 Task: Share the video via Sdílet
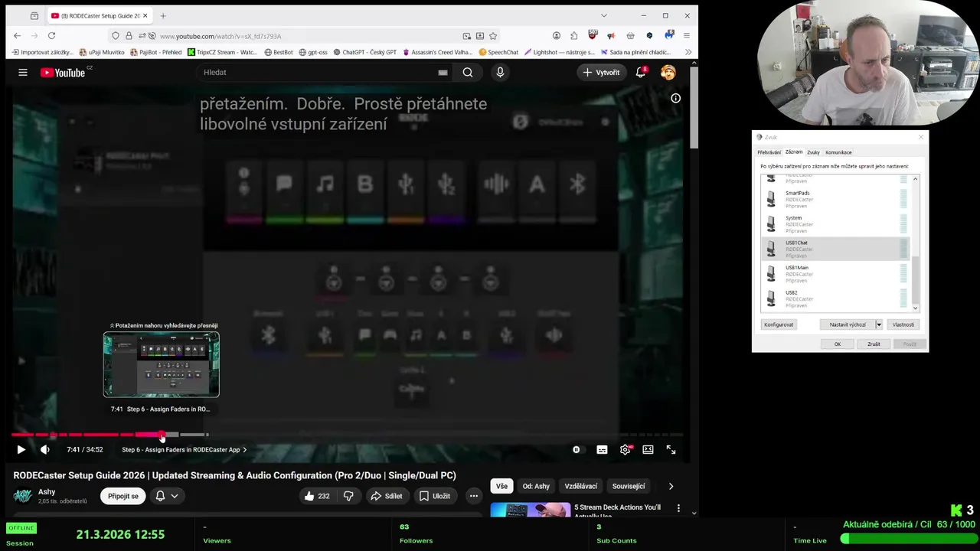coord(386,496)
